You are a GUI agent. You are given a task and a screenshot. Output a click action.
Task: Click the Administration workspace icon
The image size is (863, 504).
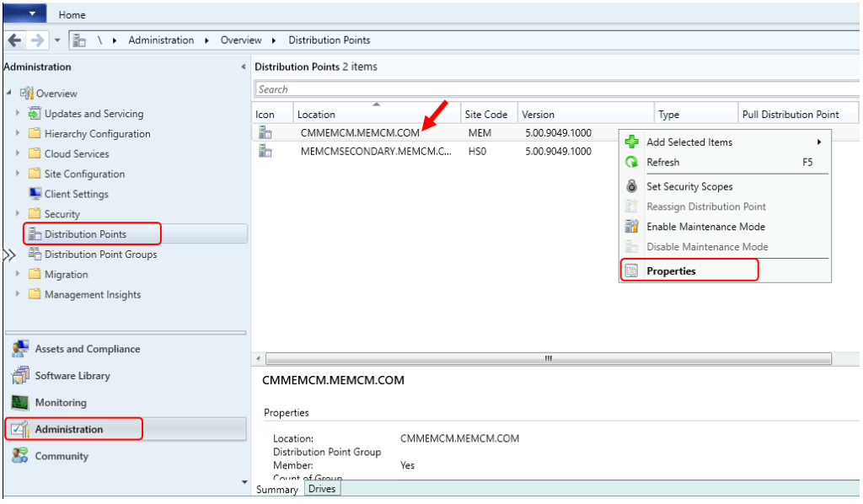pos(20,429)
